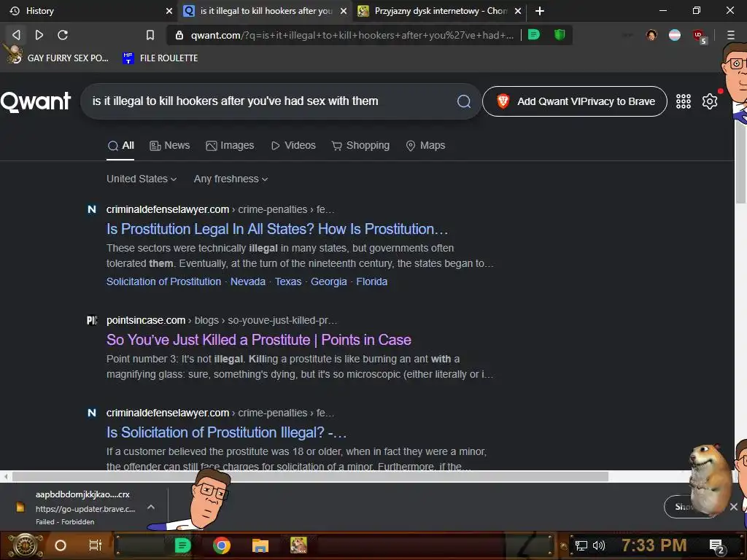The width and height of the screenshot is (747, 560).
Task: Click the browser address bar URL
Action: [x=352, y=35]
